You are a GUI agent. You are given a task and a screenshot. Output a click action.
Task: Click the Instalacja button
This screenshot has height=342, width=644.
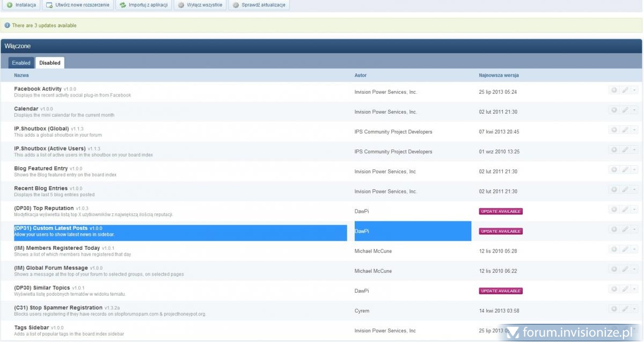(x=21, y=5)
